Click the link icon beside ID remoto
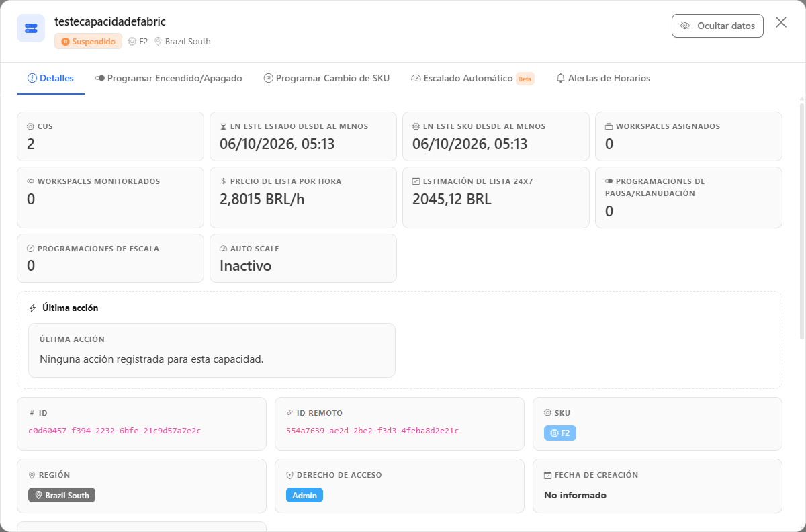The width and height of the screenshot is (806, 532). point(290,413)
